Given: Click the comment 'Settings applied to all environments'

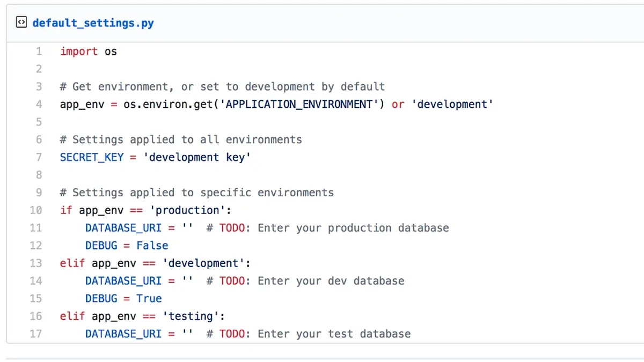Looking at the screenshot, I should pyautogui.click(x=181, y=140).
